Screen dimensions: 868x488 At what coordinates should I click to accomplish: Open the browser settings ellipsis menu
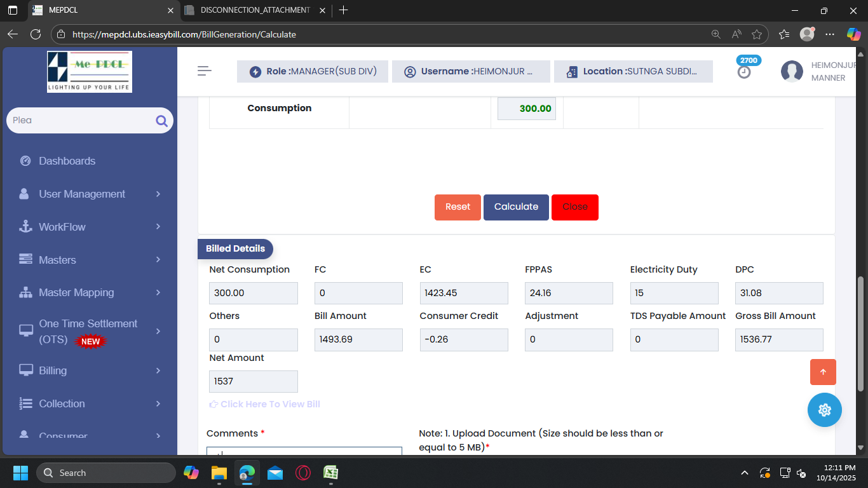pyautogui.click(x=830, y=34)
